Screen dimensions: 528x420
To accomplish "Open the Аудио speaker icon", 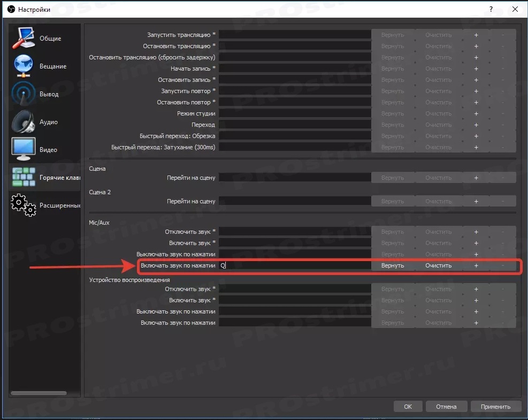I will pyautogui.click(x=23, y=121).
